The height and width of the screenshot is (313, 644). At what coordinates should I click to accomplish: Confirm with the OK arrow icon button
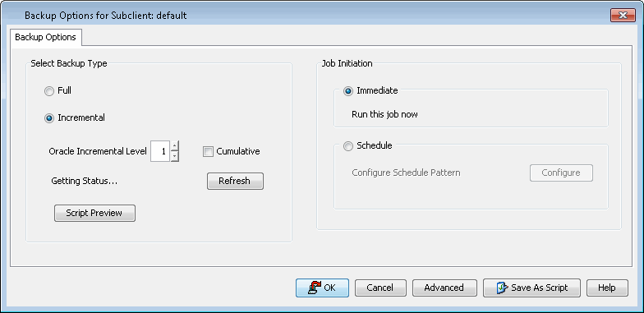coord(322,288)
